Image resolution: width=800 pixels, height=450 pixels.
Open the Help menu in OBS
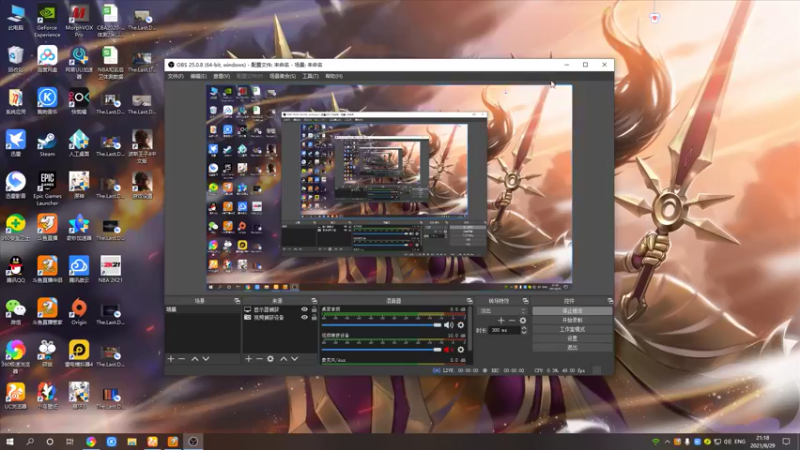(334, 76)
